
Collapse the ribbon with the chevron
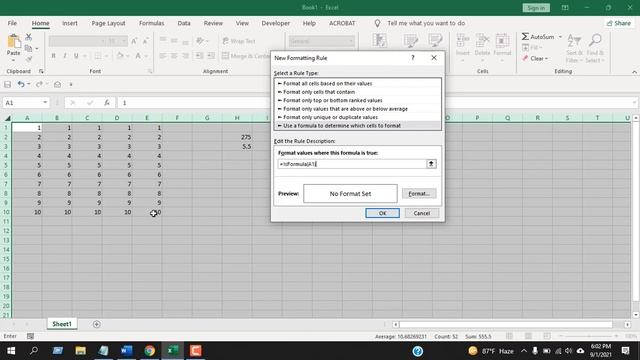point(634,72)
